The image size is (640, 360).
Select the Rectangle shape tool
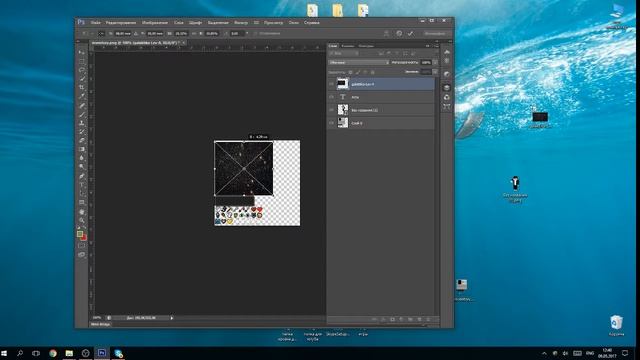(x=82, y=202)
